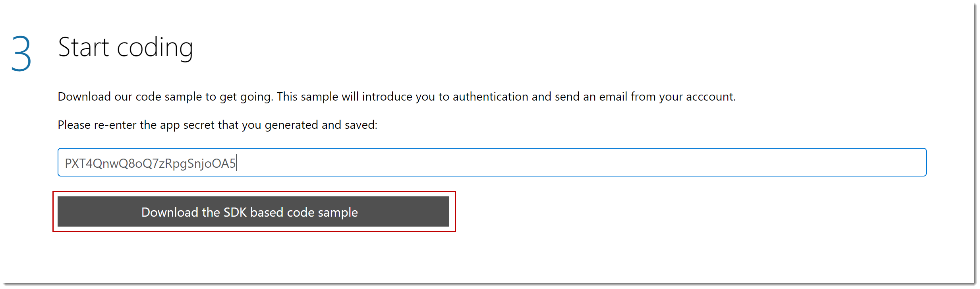The image size is (980, 289).
Task: Click the Download the SDK based code sample button
Action: click(x=253, y=212)
